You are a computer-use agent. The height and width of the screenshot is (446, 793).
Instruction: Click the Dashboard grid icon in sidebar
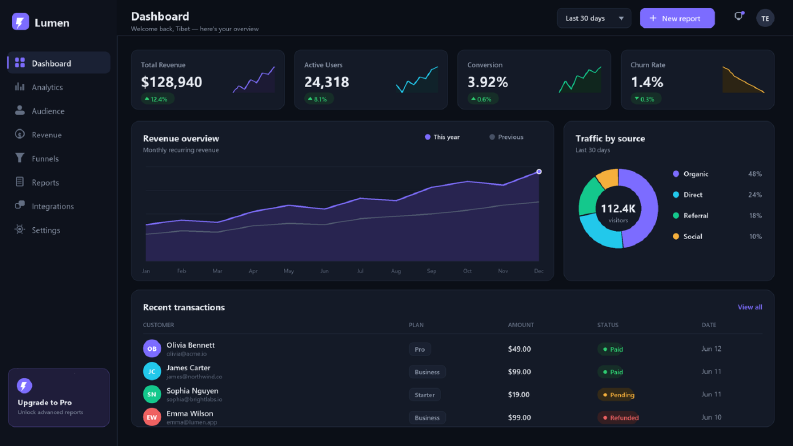pyautogui.click(x=20, y=63)
